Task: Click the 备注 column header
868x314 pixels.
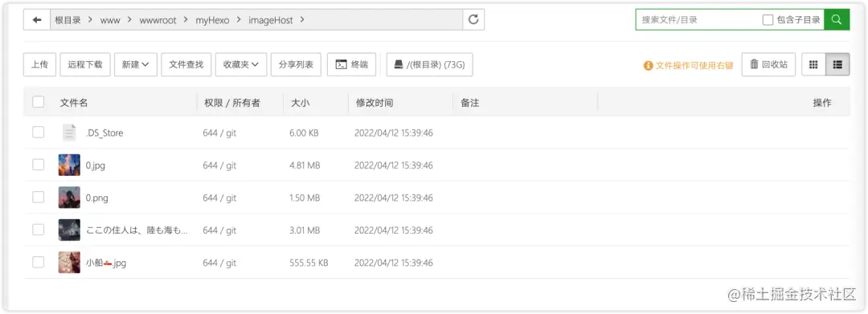Action: 469,103
